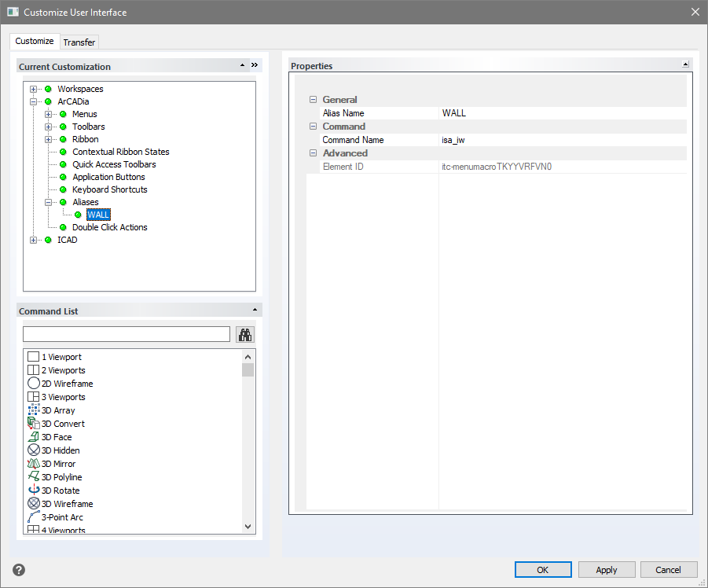
Task: Select the Workspaces tree item label
Action: 80,89
